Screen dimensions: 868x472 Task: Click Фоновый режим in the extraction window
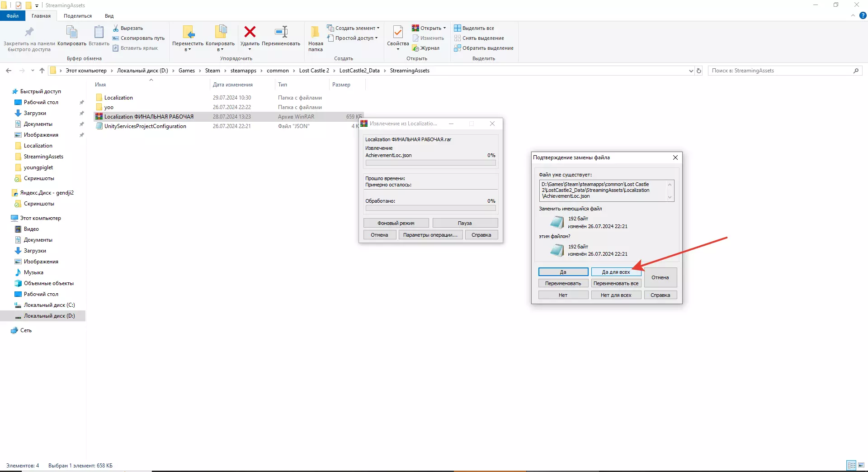pyautogui.click(x=396, y=223)
